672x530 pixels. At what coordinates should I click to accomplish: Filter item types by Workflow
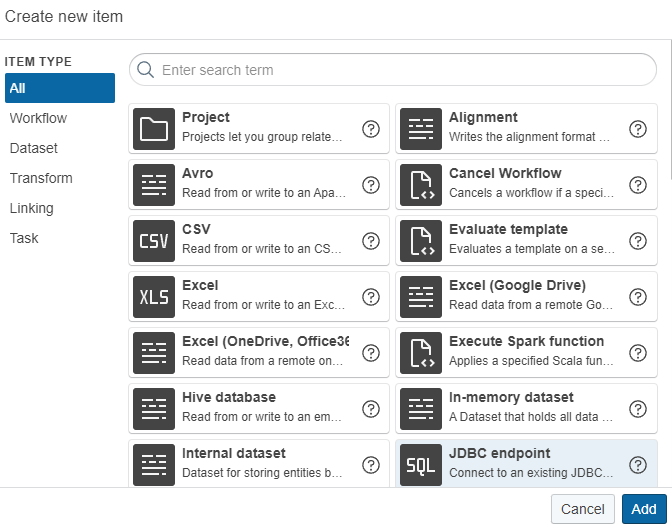(x=38, y=118)
